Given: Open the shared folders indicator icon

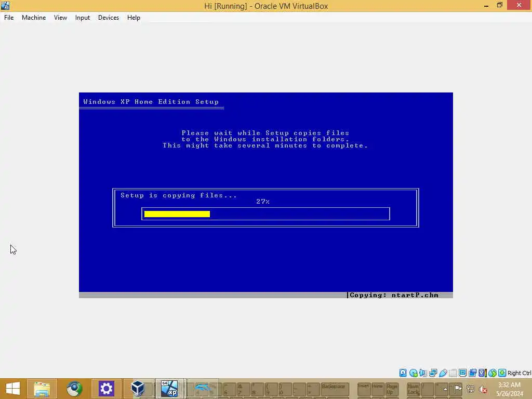Looking at the screenshot, I should 453,373.
